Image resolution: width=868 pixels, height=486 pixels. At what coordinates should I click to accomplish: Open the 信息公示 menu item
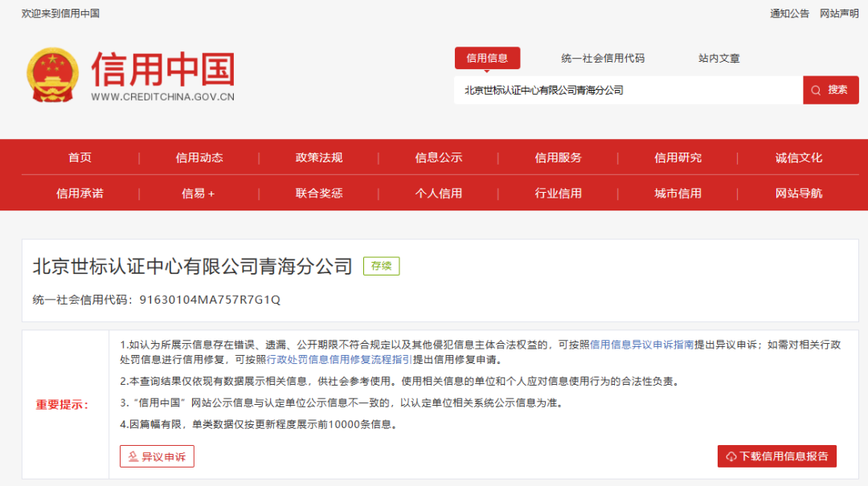pyautogui.click(x=437, y=157)
